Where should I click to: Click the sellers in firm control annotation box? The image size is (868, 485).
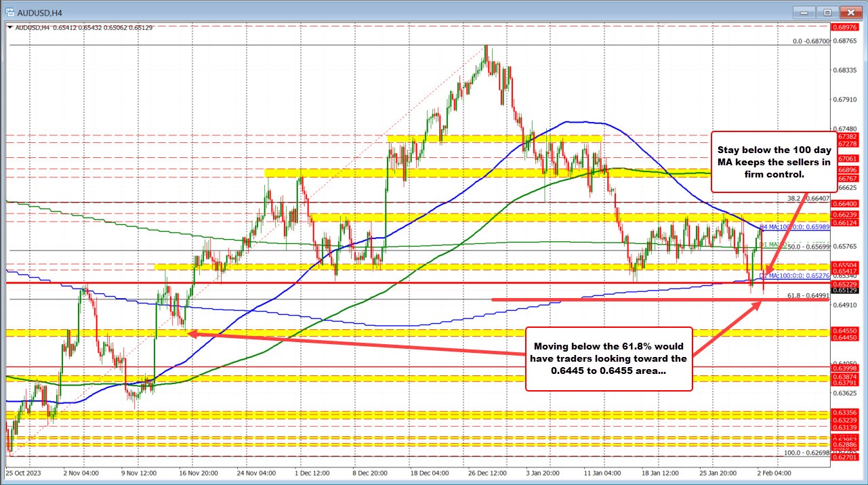[773, 163]
